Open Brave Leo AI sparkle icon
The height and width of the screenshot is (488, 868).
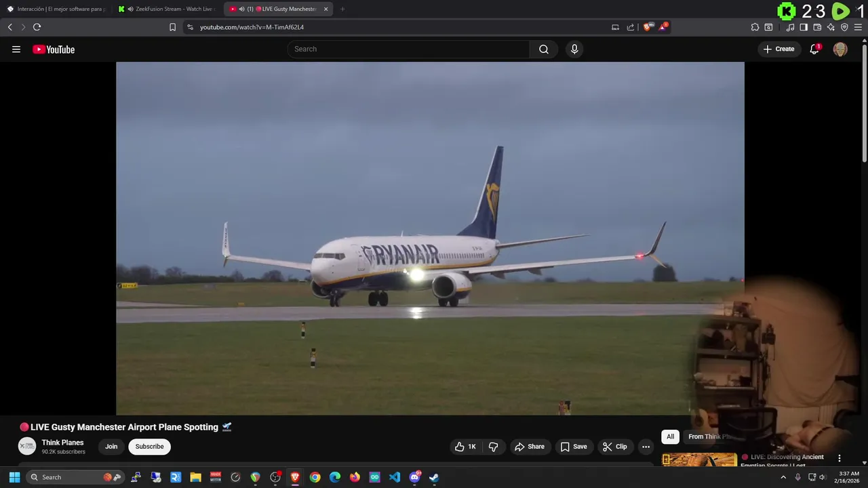tap(831, 27)
